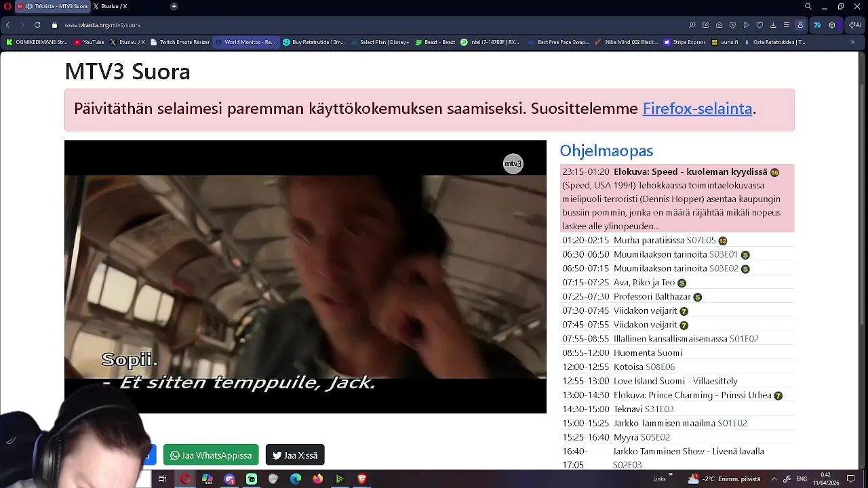Open the notification center icon

pyautogui.click(x=851, y=479)
